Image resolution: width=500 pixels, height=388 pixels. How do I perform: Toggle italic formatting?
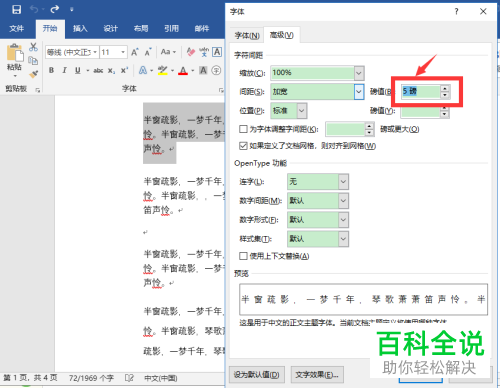click(65, 70)
